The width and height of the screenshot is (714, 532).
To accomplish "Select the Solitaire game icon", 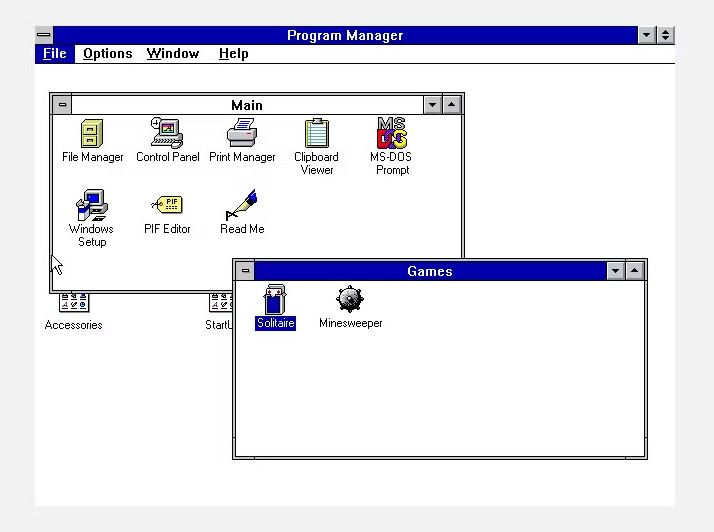I will (x=275, y=299).
